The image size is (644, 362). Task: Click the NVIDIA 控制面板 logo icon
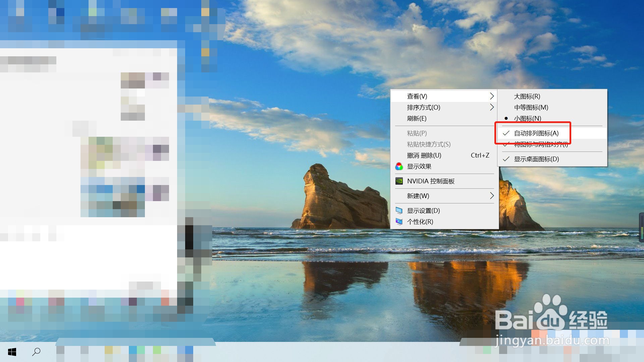pos(399,181)
